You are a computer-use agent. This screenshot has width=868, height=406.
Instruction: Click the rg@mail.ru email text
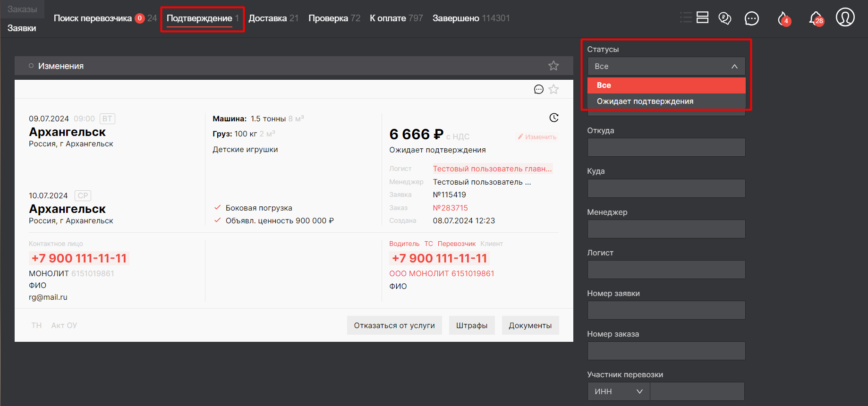point(48,297)
